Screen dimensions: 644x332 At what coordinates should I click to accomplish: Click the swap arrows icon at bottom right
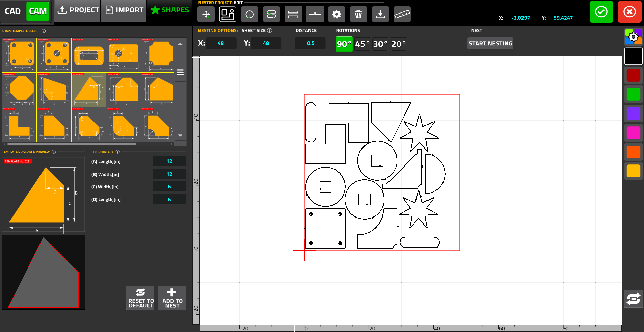(633, 299)
